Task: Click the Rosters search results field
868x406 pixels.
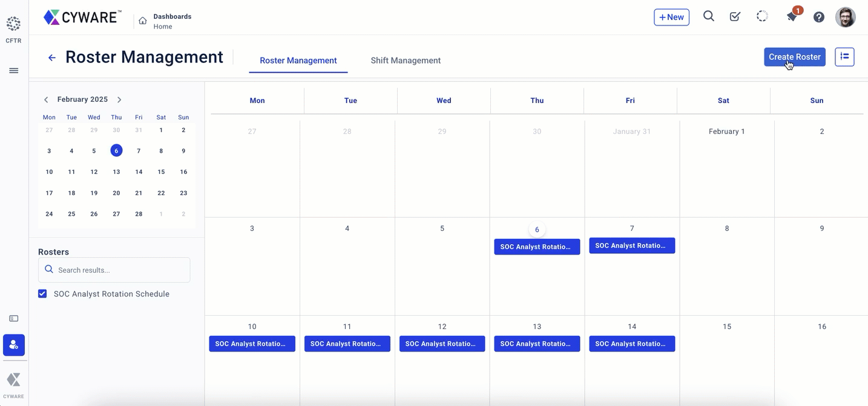Action: coord(114,270)
